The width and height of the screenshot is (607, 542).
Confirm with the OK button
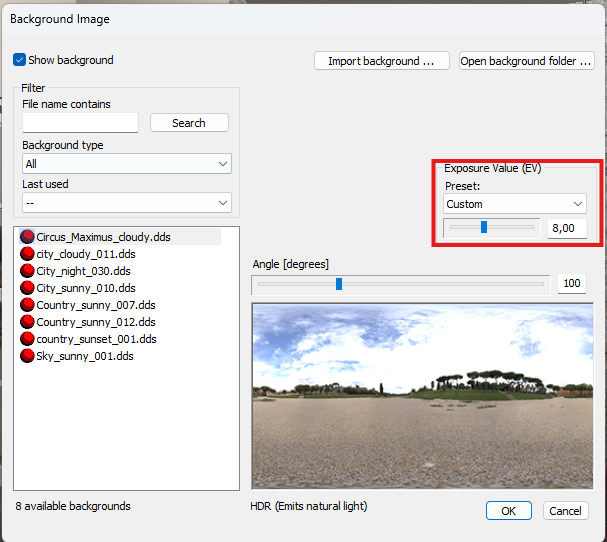coord(509,511)
